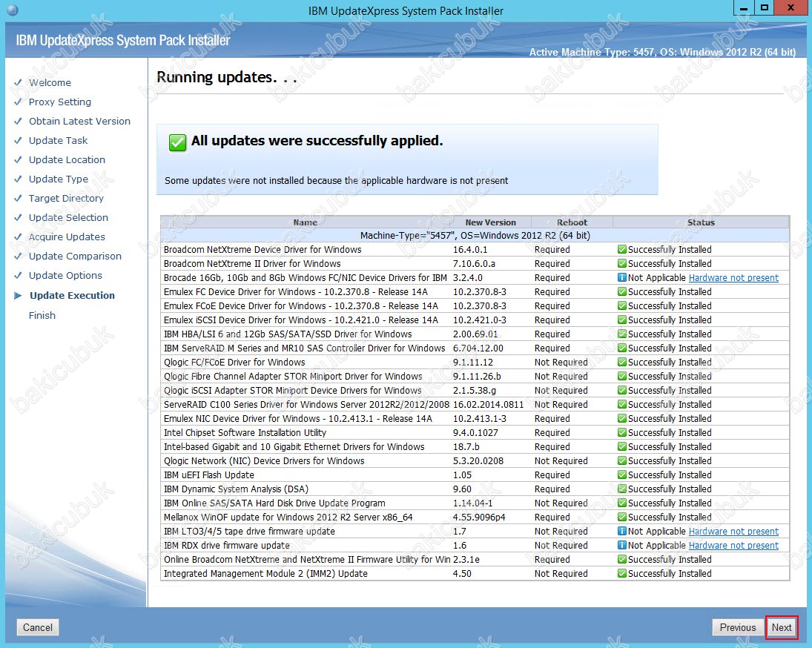Click status icon for Intel-based Gigabit Ethernet row
The height and width of the screenshot is (648, 812).
click(x=622, y=446)
